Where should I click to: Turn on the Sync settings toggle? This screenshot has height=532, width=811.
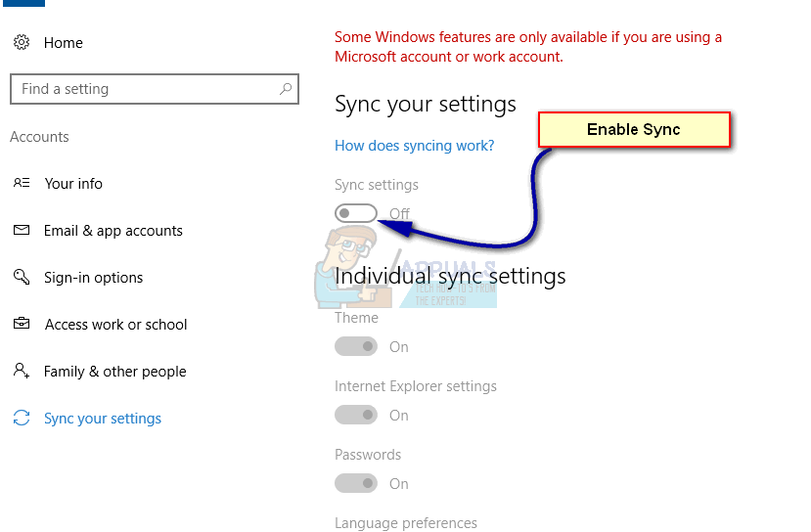[x=356, y=213]
